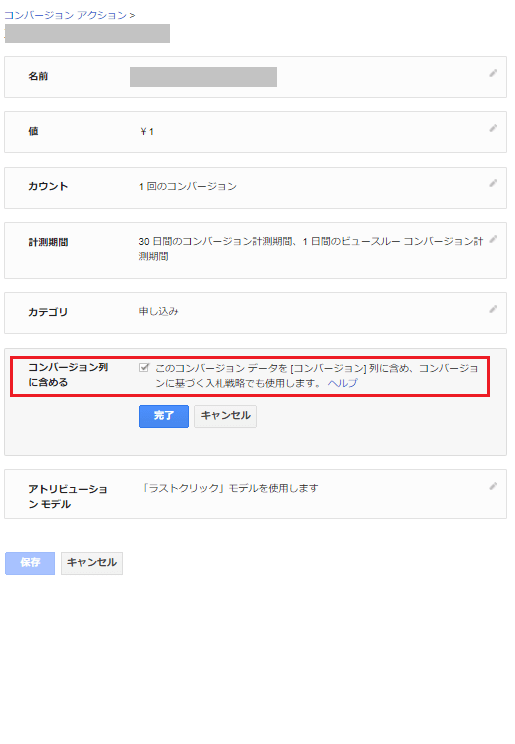Edit カテゴリ using its pencil icon
Viewport: 515px width, 744px height.
pos(493,309)
